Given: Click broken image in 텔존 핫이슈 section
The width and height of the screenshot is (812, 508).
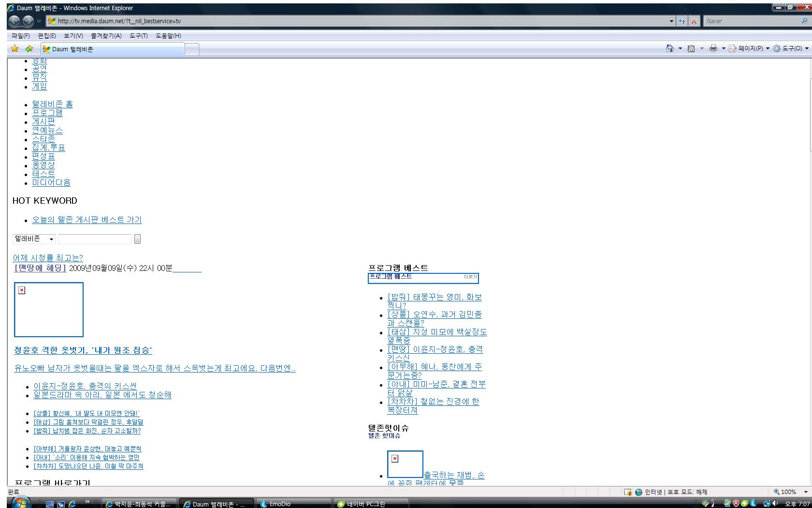Looking at the screenshot, I should point(405,464).
